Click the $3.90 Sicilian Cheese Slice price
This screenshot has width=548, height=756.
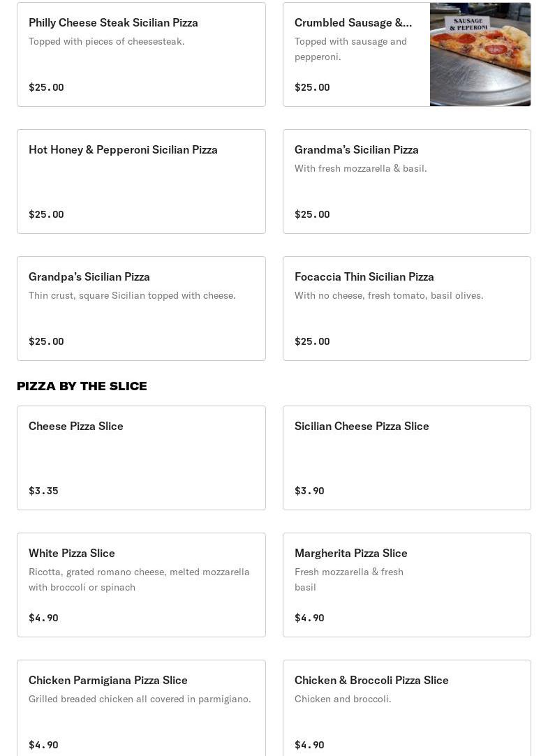(x=309, y=491)
